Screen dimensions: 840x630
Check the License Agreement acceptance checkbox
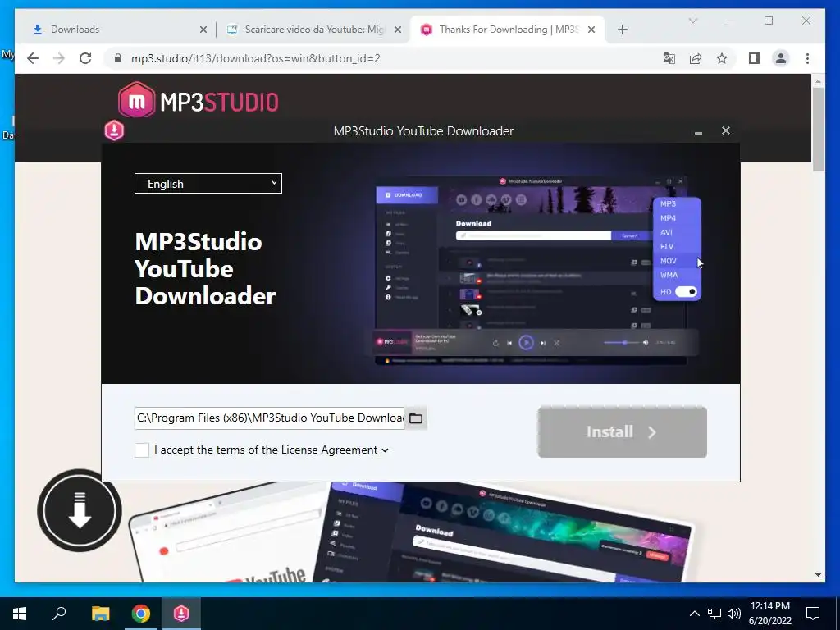click(141, 450)
